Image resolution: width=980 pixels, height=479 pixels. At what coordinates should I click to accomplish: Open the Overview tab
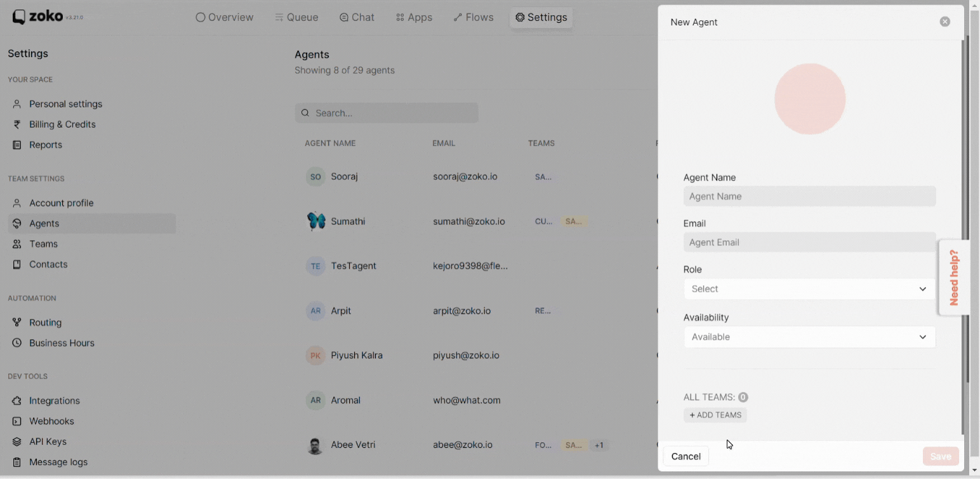225,17
